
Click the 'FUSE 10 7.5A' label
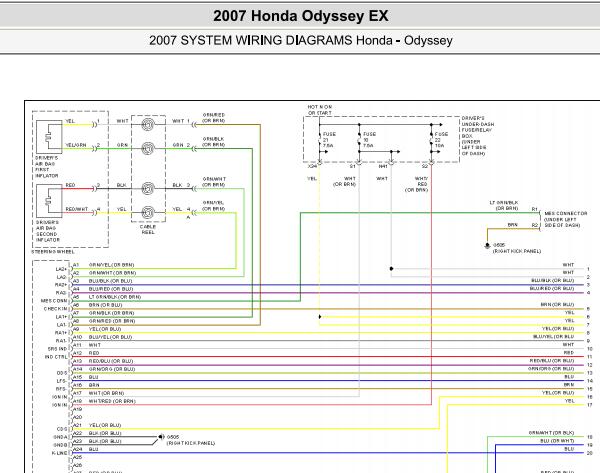(369, 140)
